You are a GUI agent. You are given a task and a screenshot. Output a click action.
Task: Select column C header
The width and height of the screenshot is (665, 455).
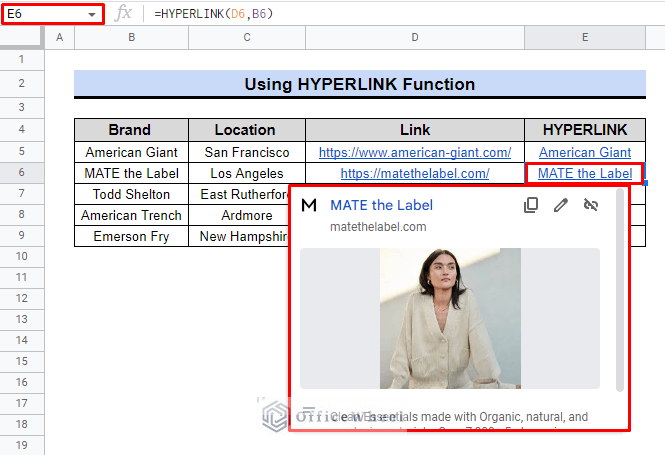(247, 37)
